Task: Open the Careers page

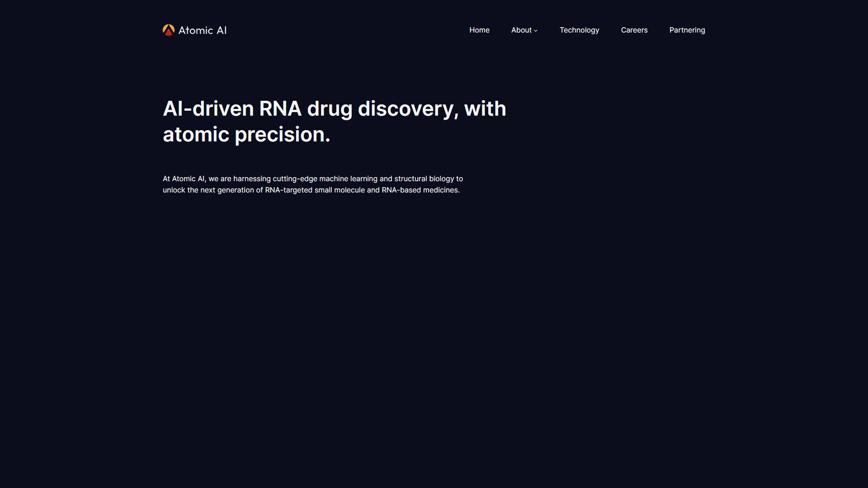Action: [634, 30]
